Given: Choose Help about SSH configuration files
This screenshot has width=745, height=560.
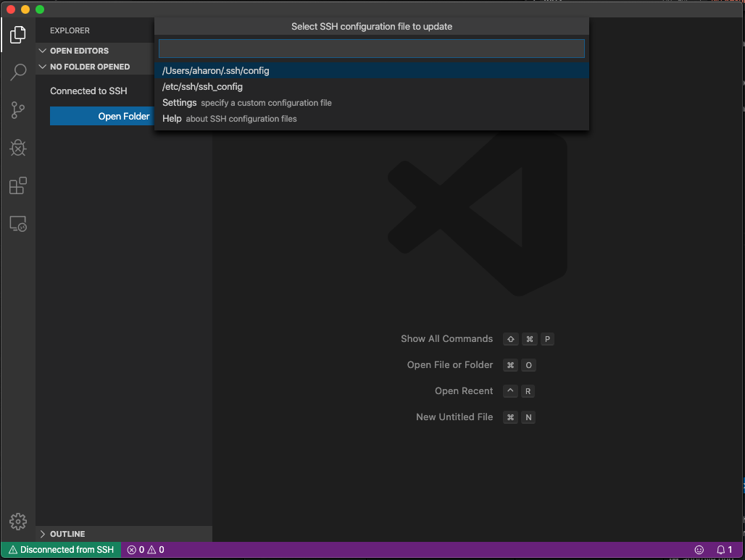Looking at the screenshot, I should click(x=372, y=119).
